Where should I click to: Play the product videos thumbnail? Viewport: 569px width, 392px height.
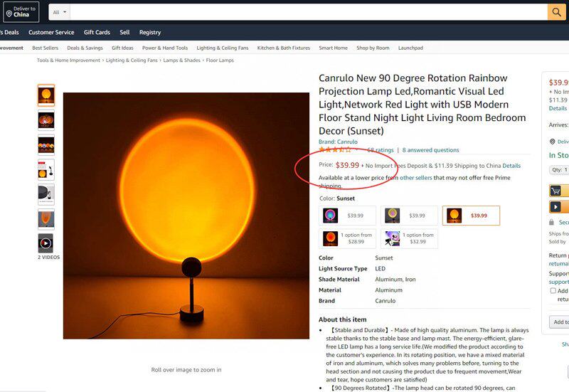(x=46, y=243)
